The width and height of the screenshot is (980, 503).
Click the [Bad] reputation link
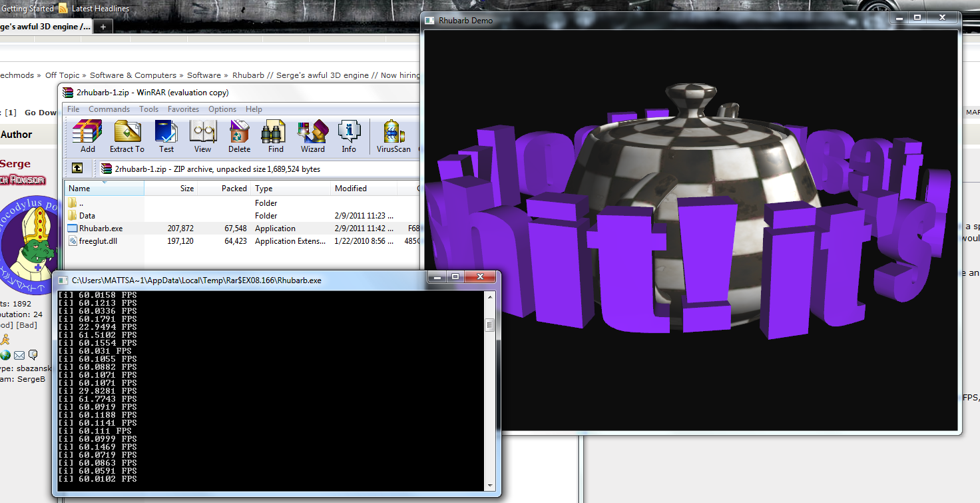[27, 325]
